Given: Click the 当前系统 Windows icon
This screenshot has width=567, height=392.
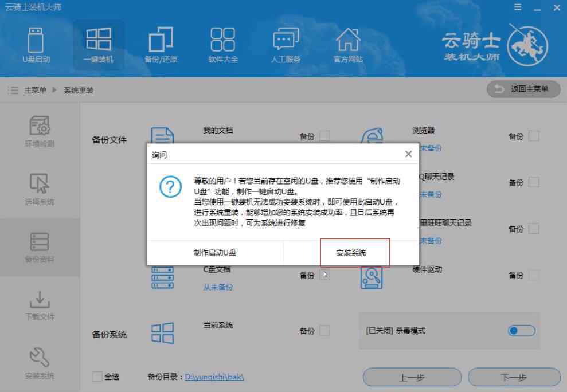Looking at the screenshot, I should [x=162, y=333].
